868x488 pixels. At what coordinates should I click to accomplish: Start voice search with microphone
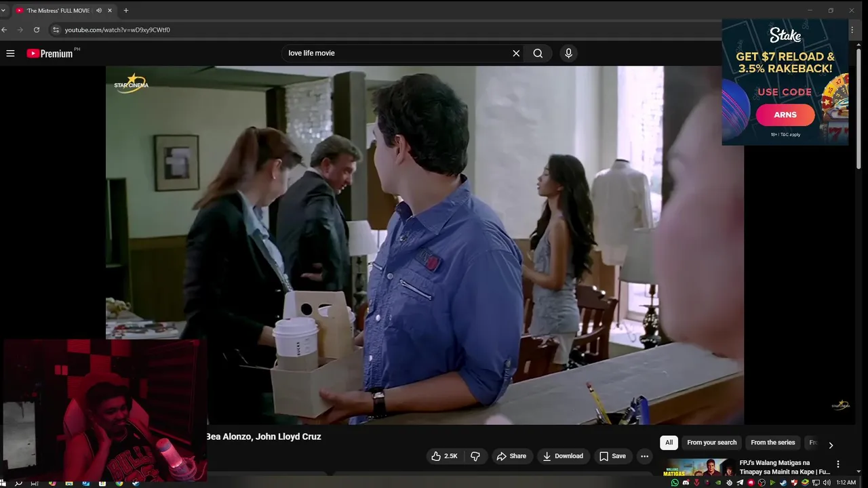click(x=568, y=53)
